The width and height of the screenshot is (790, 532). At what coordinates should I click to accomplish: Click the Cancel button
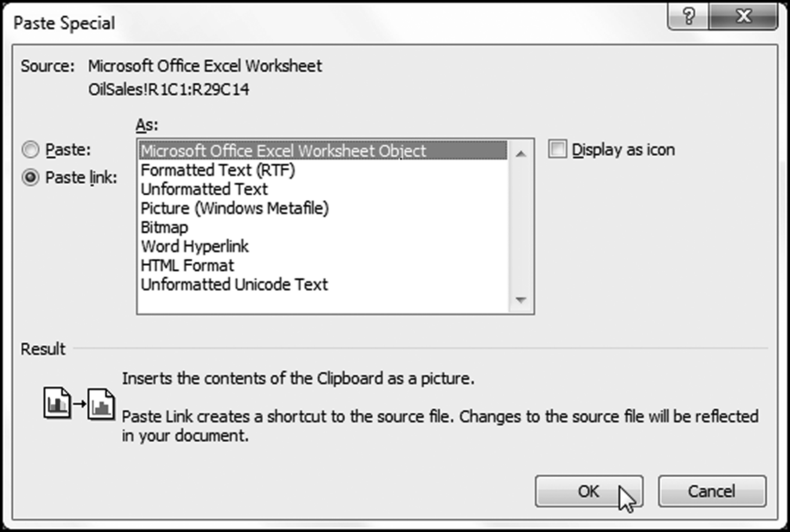click(x=712, y=491)
